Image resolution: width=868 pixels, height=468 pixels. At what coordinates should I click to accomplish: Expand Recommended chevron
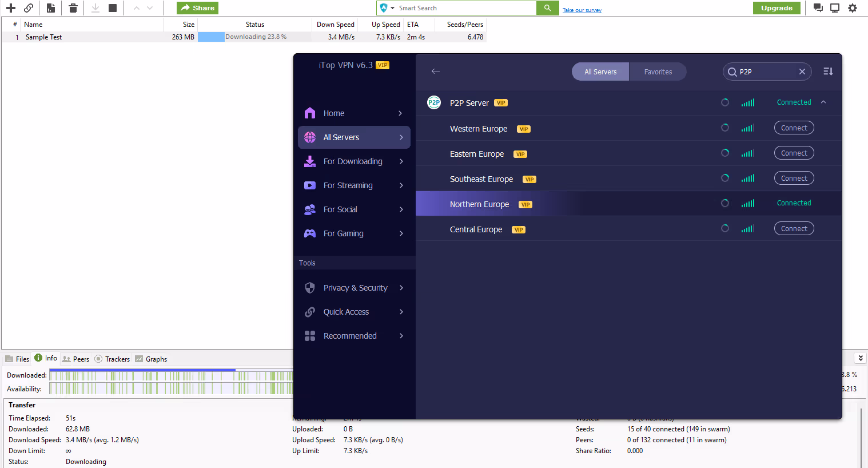click(401, 336)
